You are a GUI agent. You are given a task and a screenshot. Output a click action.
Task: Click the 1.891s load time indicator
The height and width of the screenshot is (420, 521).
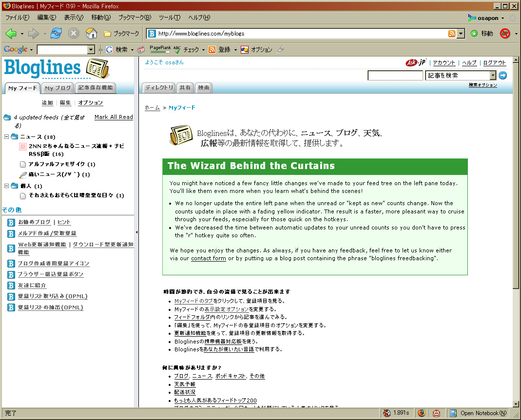point(396,413)
